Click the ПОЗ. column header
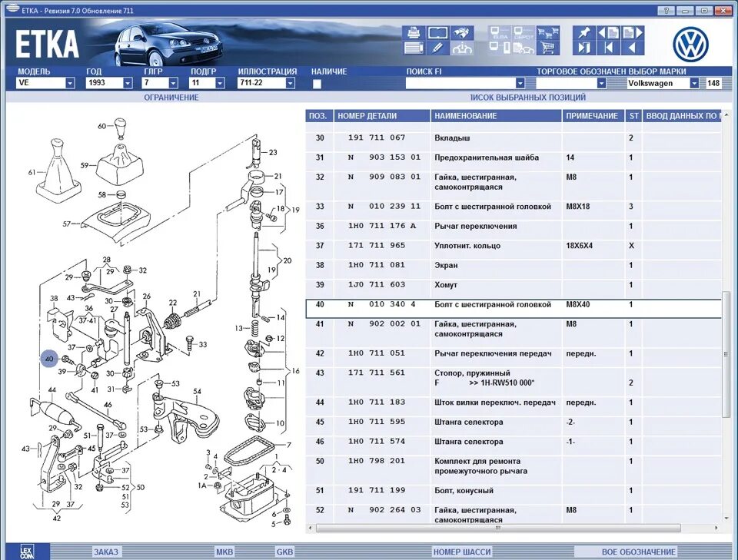This screenshot has height=560, width=738. coord(318,116)
